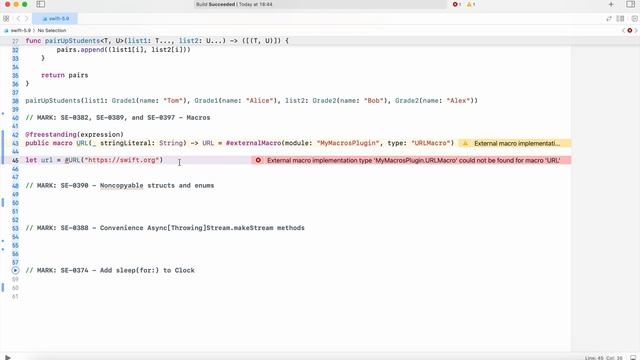
Task: Click the "https://swift.org" string
Action: (x=121, y=160)
